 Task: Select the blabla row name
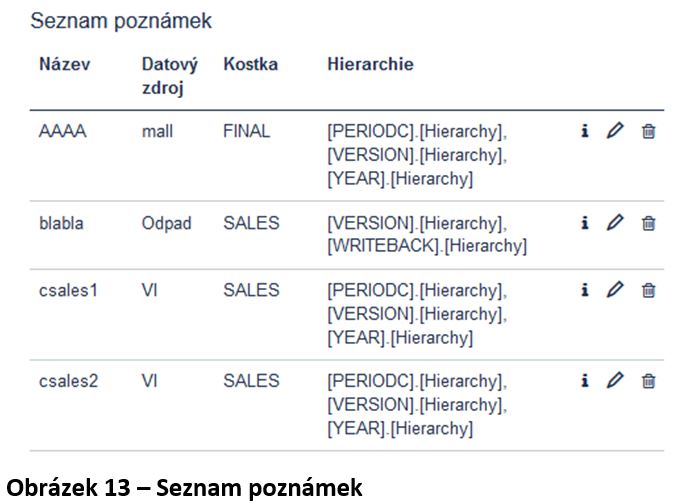61,223
